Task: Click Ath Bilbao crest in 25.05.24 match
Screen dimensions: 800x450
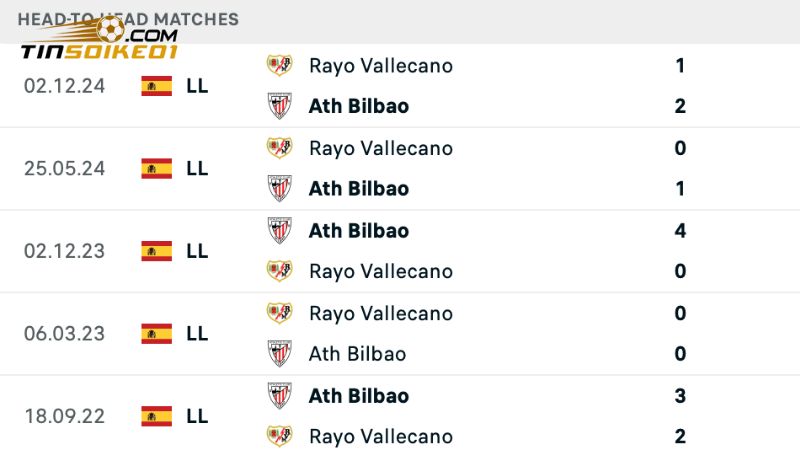Action: pos(279,188)
